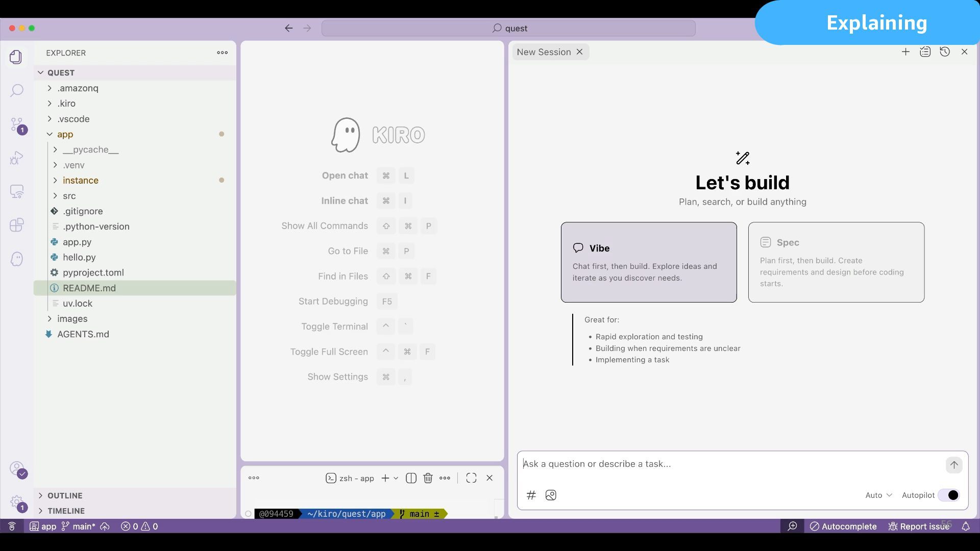Screen dimensions: 980x551
Task: Expand the OUTLINE section
Action: pyautogui.click(x=65, y=495)
